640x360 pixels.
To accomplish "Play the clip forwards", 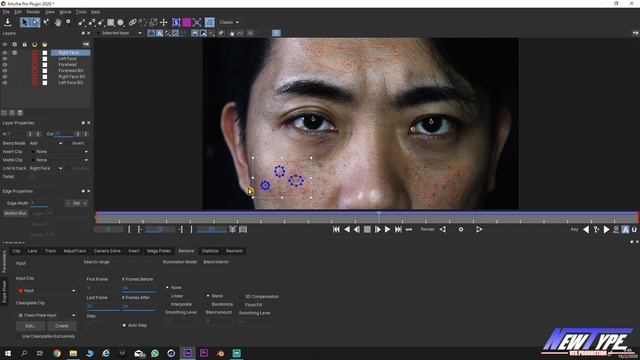I will (x=387, y=229).
